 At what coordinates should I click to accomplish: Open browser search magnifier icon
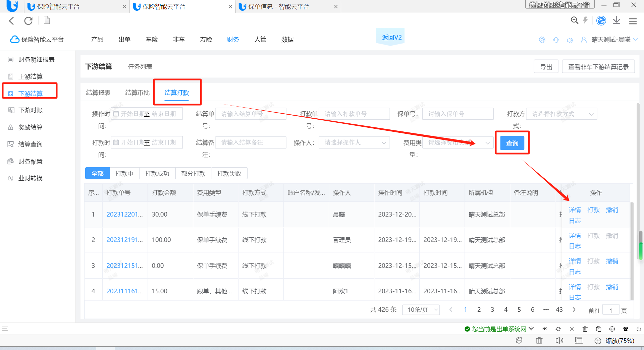(575, 20)
